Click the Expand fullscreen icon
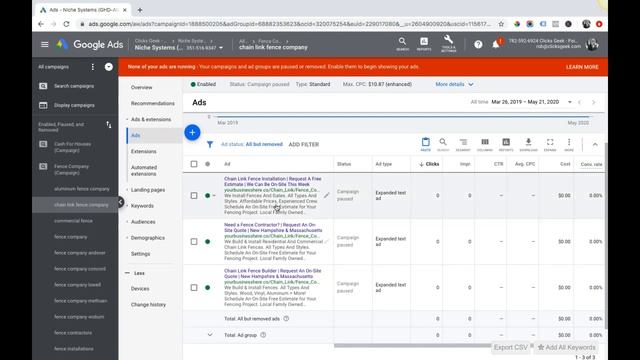The height and width of the screenshot is (360, 640). (x=550, y=144)
